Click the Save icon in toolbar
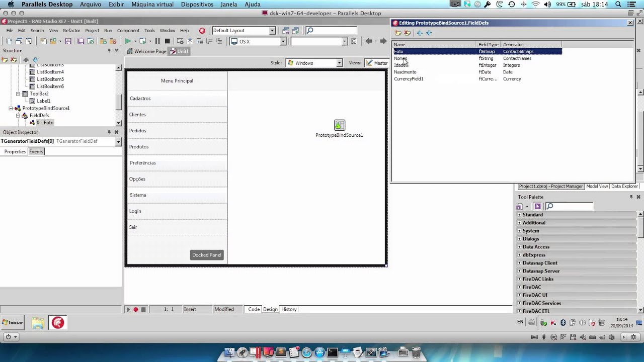Image resolution: width=644 pixels, height=362 pixels. [68, 41]
